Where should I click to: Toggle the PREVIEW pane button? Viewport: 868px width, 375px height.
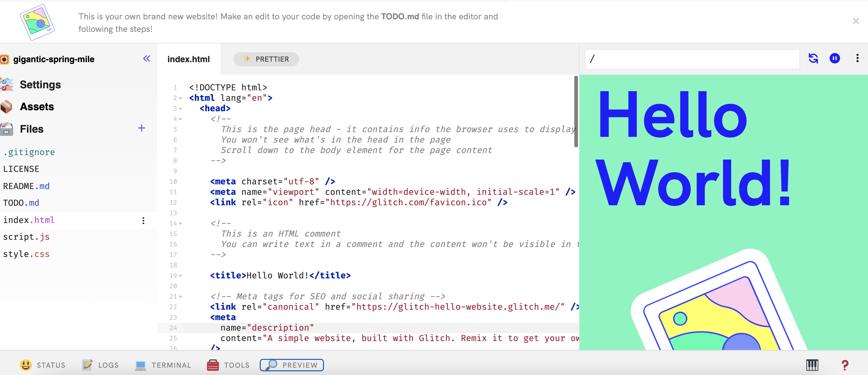(292, 365)
